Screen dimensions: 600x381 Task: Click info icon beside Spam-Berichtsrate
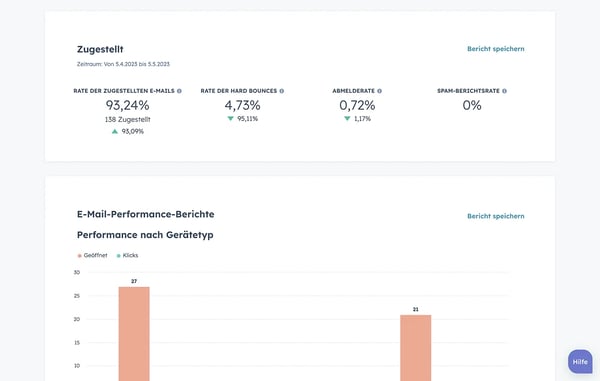click(x=504, y=91)
